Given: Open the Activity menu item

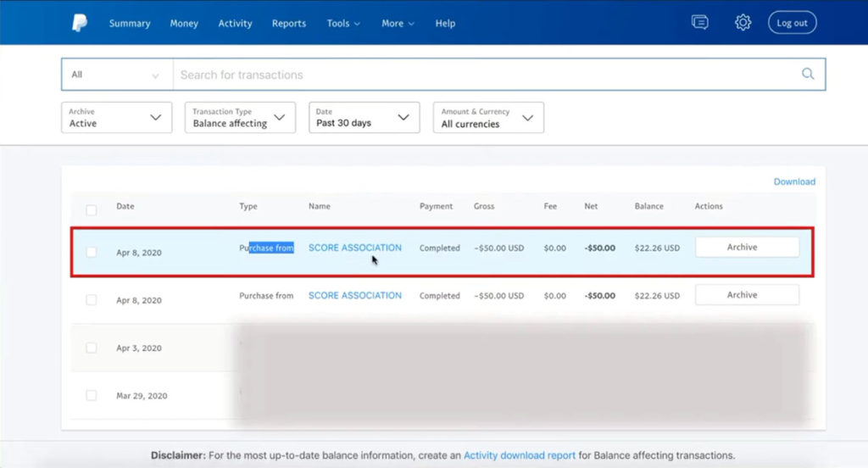Looking at the screenshot, I should tap(235, 23).
